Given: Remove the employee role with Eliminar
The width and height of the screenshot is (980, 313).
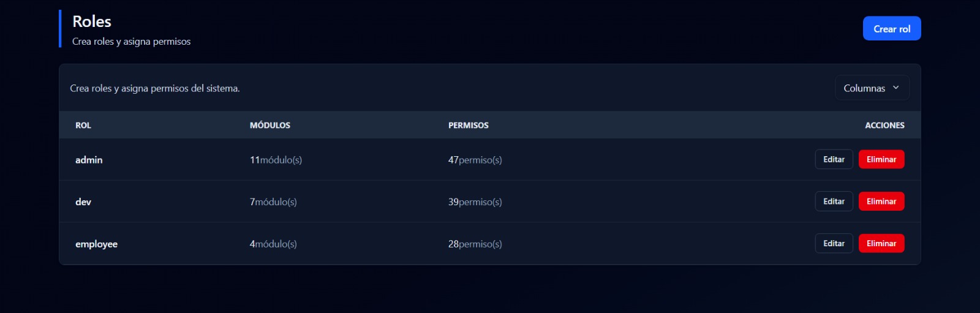Looking at the screenshot, I should coord(881,243).
